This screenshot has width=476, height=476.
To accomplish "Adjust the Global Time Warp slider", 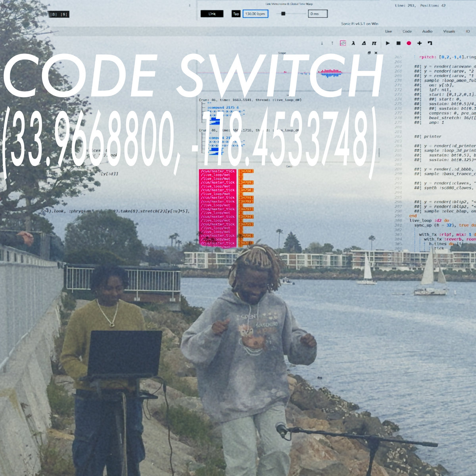I will click(283, 14).
